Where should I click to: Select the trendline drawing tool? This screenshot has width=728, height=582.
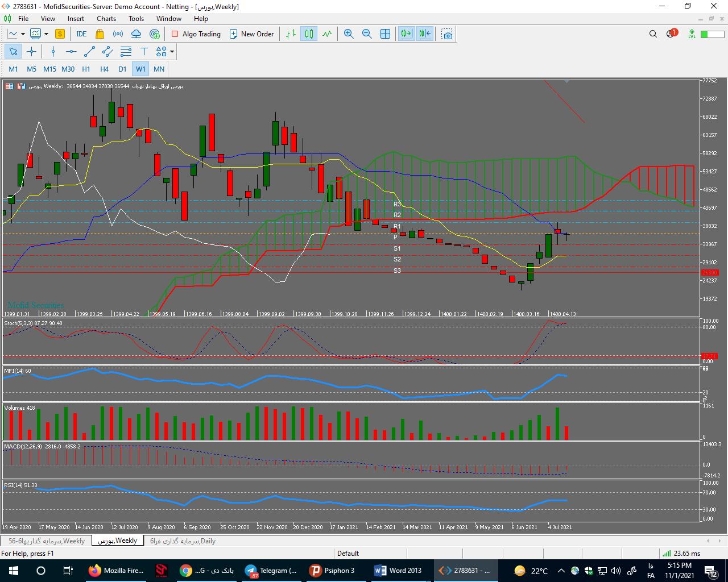pyautogui.click(x=89, y=52)
